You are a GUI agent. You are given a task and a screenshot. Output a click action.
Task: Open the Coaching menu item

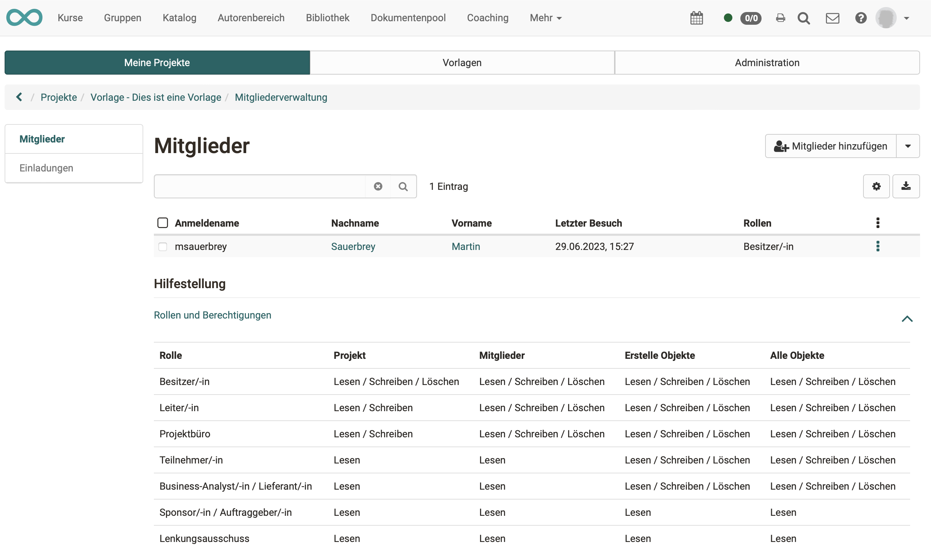(487, 18)
